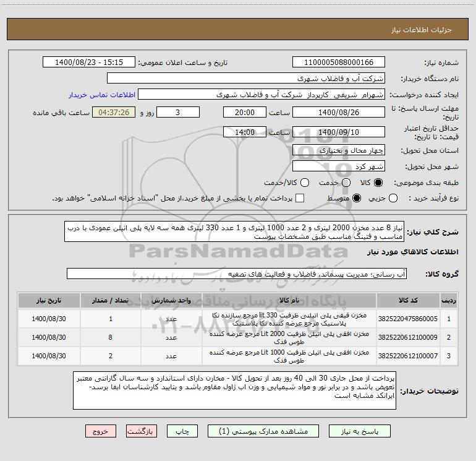Click the 330 lit tank item name
The height and width of the screenshot is (461, 476).
[x=289, y=319]
